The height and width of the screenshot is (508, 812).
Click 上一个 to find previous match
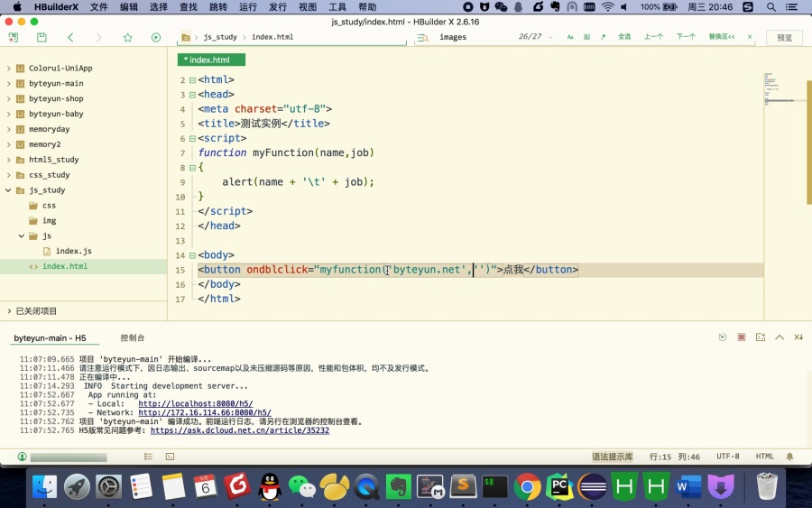pyautogui.click(x=653, y=37)
